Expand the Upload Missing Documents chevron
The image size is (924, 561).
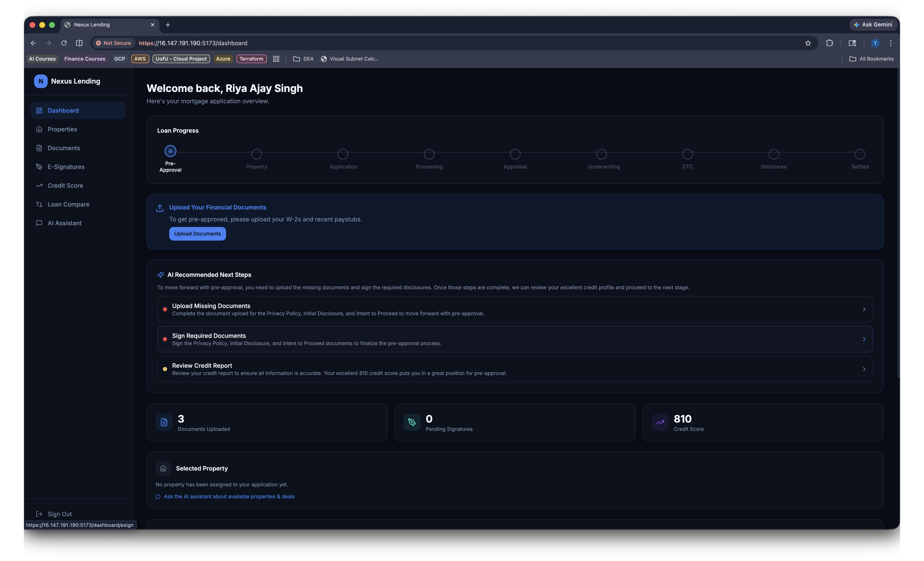pos(864,309)
